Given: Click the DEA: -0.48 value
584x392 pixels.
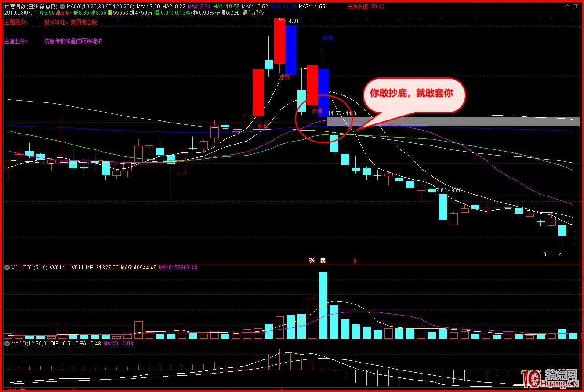Looking at the screenshot, I should (x=89, y=344).
